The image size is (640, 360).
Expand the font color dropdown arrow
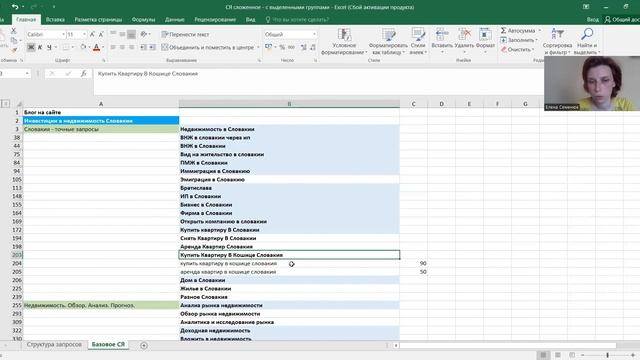click(102, 47)
